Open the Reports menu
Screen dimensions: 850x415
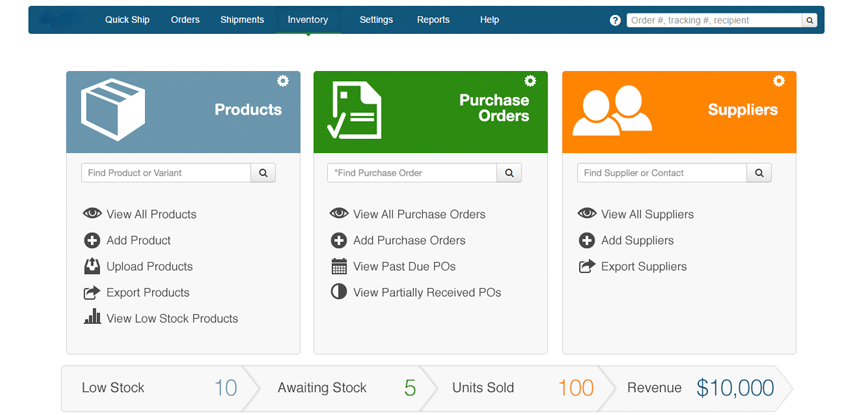(x=433, y=20)
